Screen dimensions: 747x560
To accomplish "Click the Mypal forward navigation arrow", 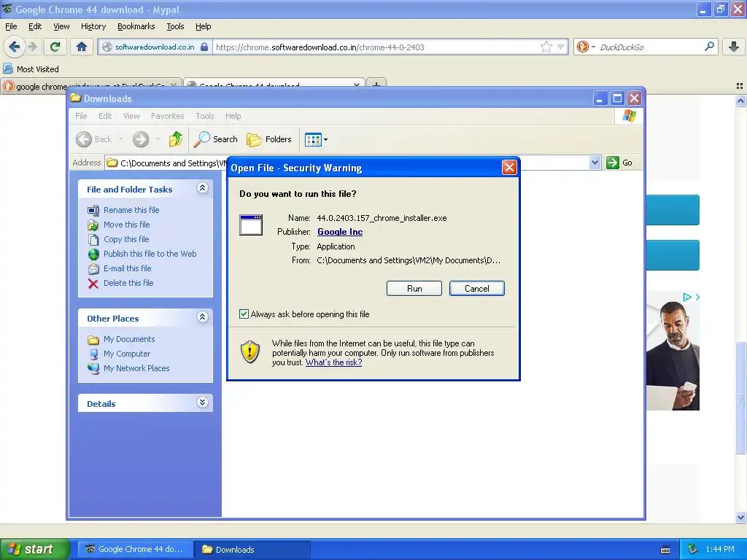I will click(32, 47).
